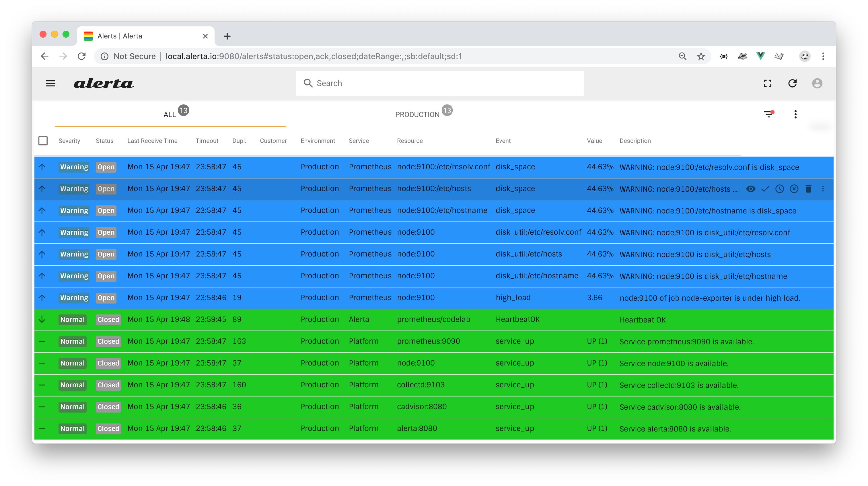
Task: Select the ALL alerts tab
Action: [170, 114]
